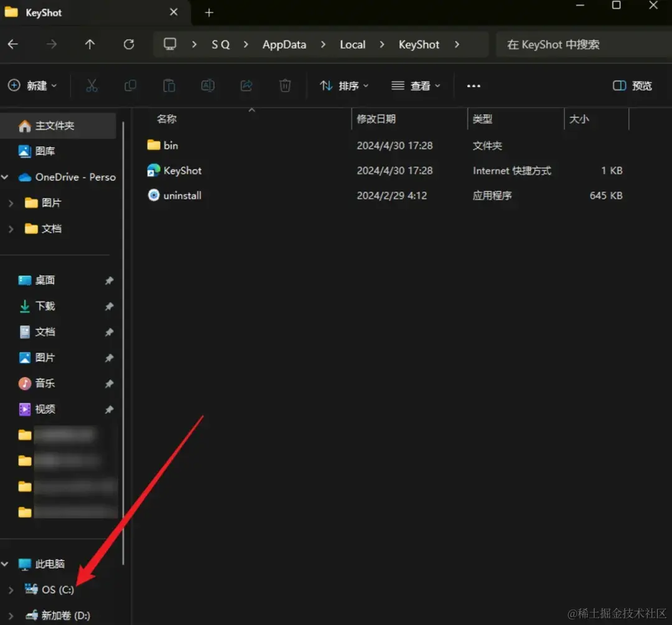Open 主文件夹 in the sidebar
This screenshot has height=625, width=672.
coord(58,126)
